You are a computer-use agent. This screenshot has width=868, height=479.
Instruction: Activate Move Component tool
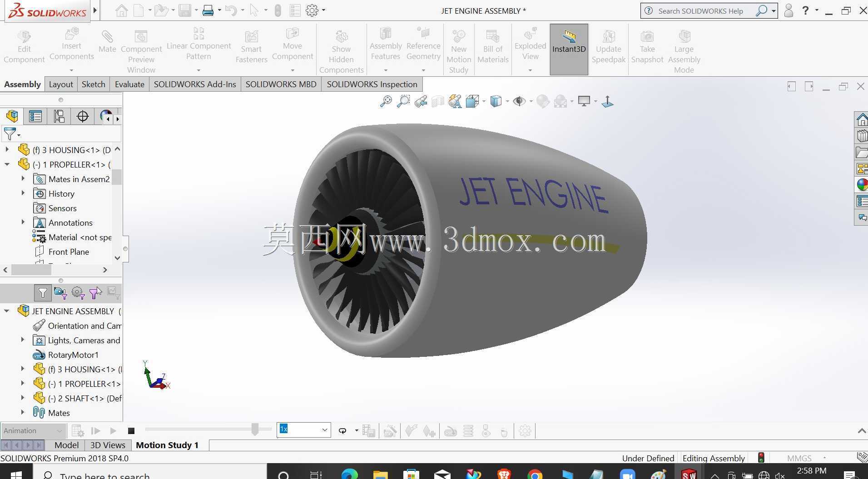(293, 44)
